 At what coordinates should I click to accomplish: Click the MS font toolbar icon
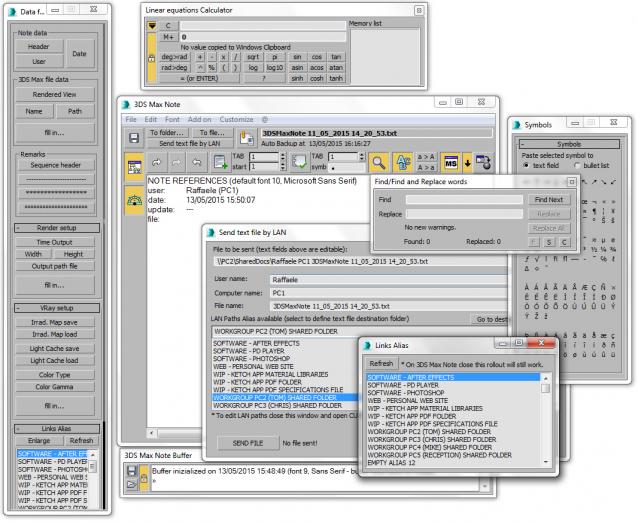tap(451, 162)
